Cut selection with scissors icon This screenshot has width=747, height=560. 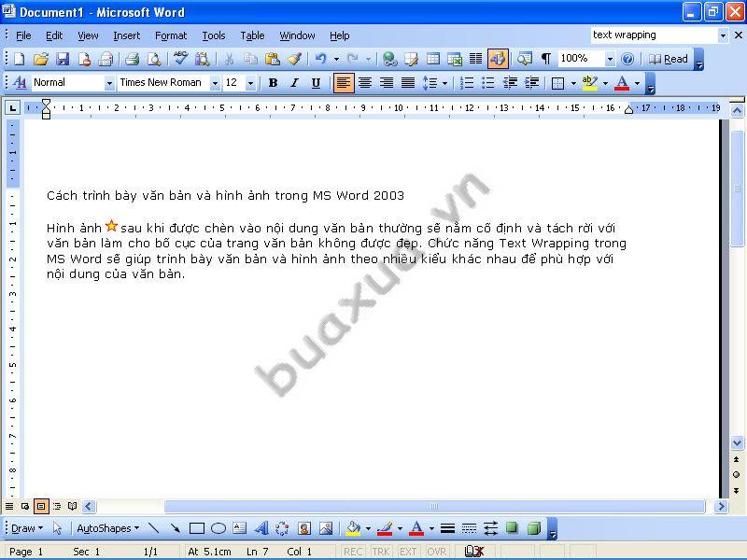coord(229,59)
